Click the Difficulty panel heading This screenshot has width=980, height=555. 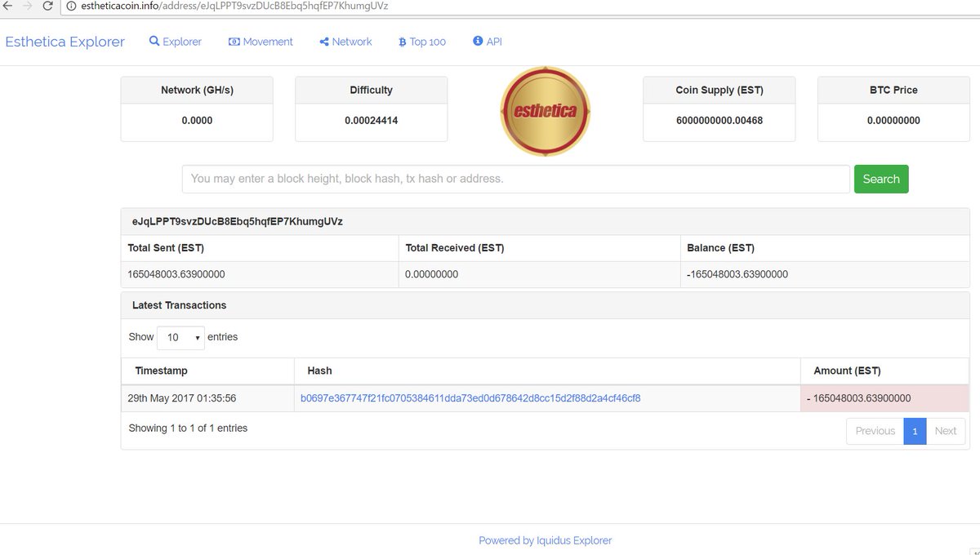pyautogui.click(x=371, y=90)
